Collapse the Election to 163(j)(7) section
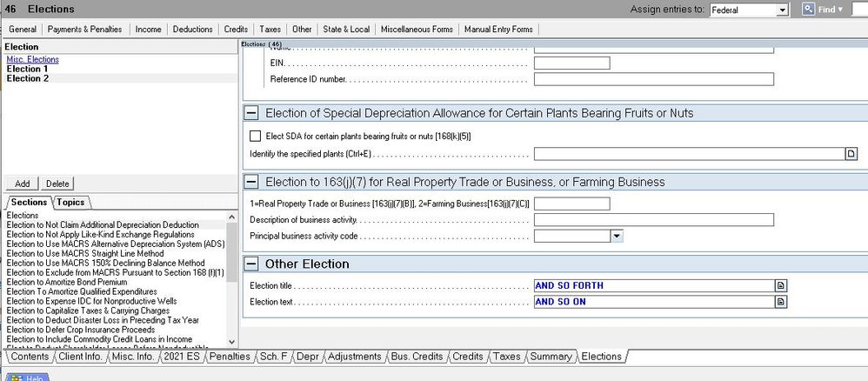Screen dimensions: 868x381 (x=251, y=182)
